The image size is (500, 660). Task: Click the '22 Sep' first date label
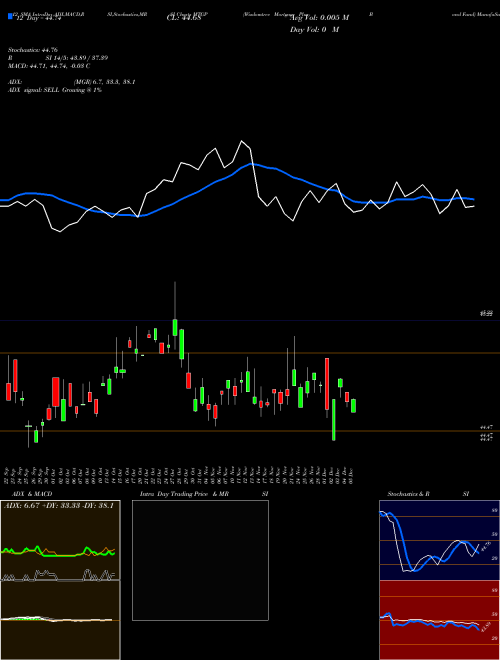click(8, 474)
